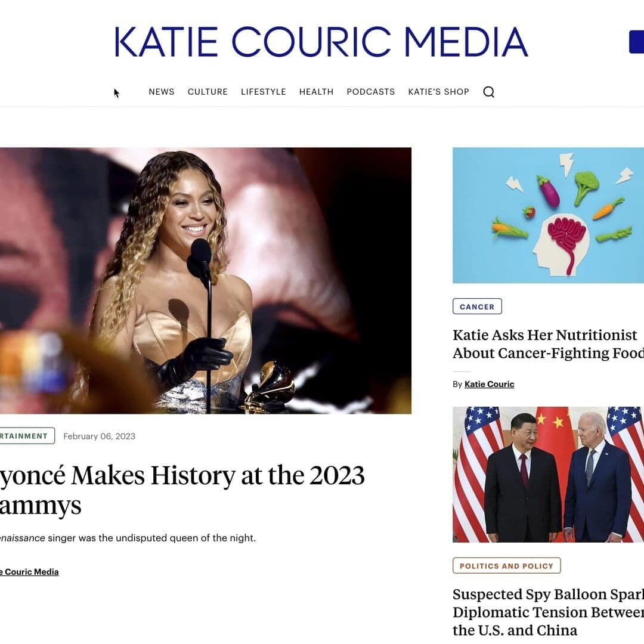This screenshot has height=644, width=644.
Task: Open the CULTURE menu item
Action: click(208, 92)
